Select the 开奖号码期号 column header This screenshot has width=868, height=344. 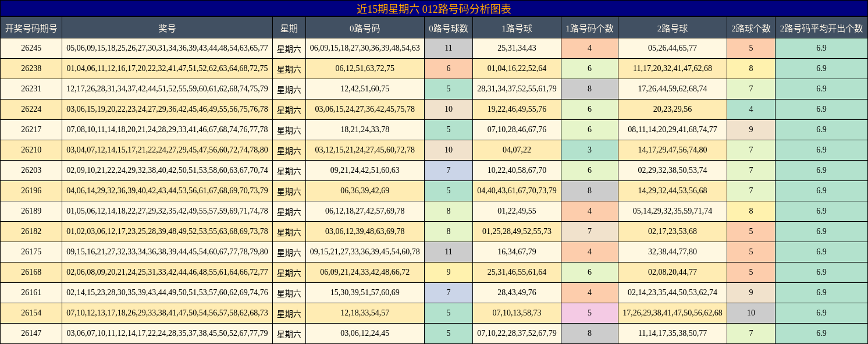tap(31, 28)
